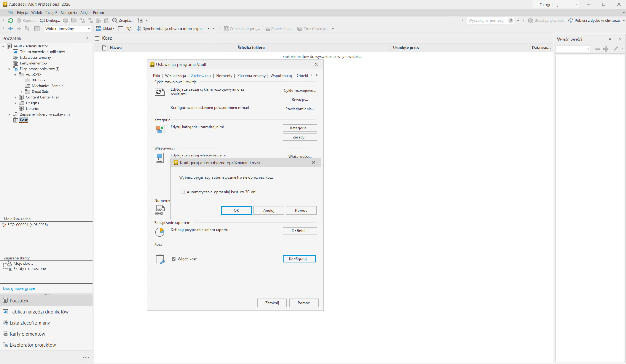Open the Widok domyślny dropdown
The height and width of the screenshot is (364, 626).
pos(88,29)
